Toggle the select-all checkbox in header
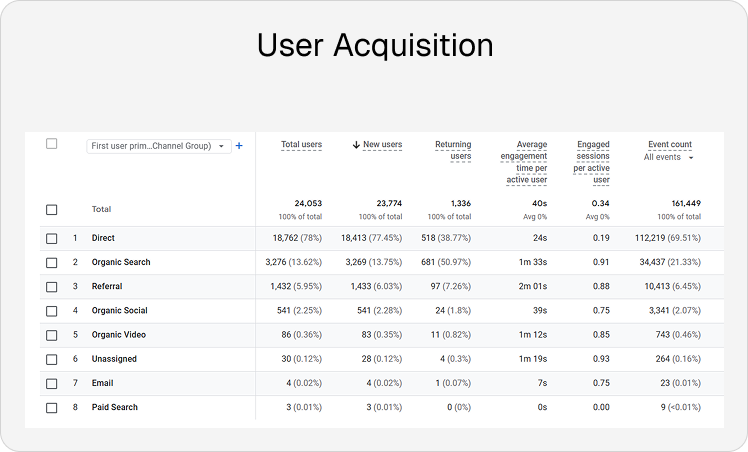Image resolution: width=748 pixels, height=452 pixels. click(x=52, y=144)
